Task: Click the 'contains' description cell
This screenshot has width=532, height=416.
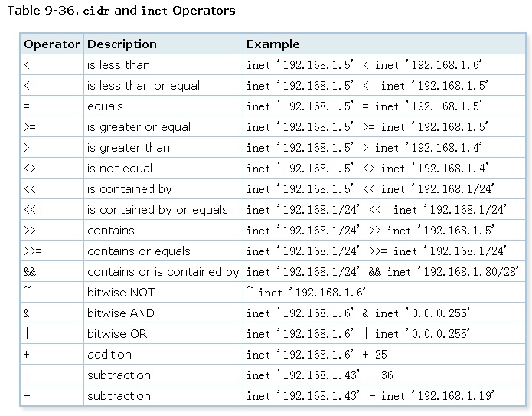Action: point(110,231)
